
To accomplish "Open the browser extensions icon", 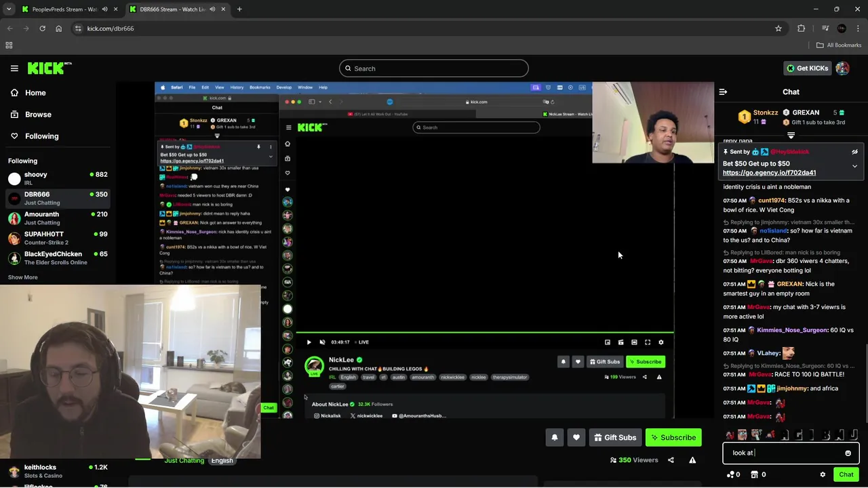I will (802, 28).
